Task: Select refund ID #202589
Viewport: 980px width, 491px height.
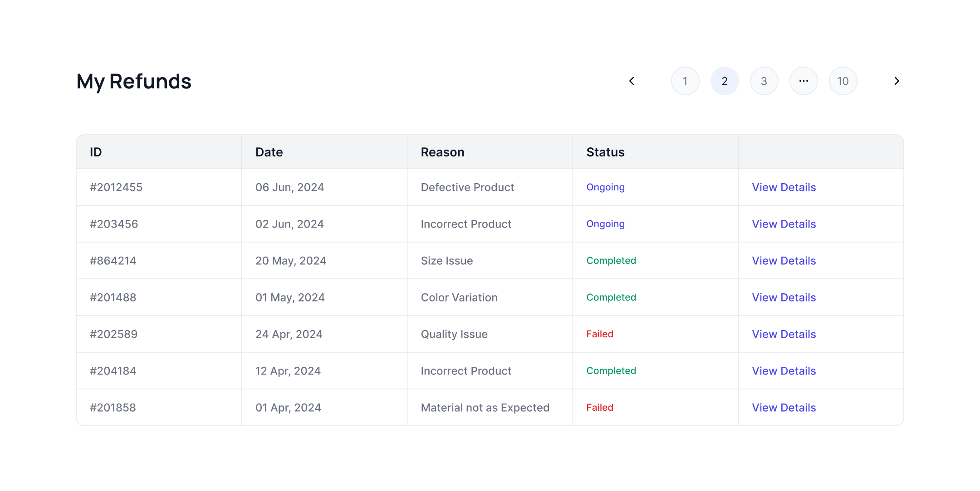Action: pyautogui.click(x=113, y=334)
